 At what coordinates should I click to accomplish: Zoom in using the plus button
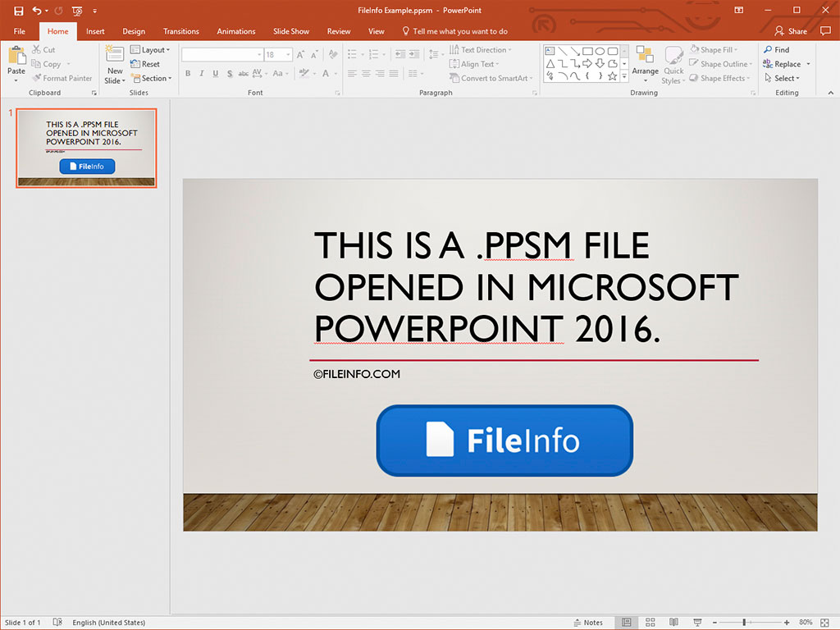(x=786, y=622)
